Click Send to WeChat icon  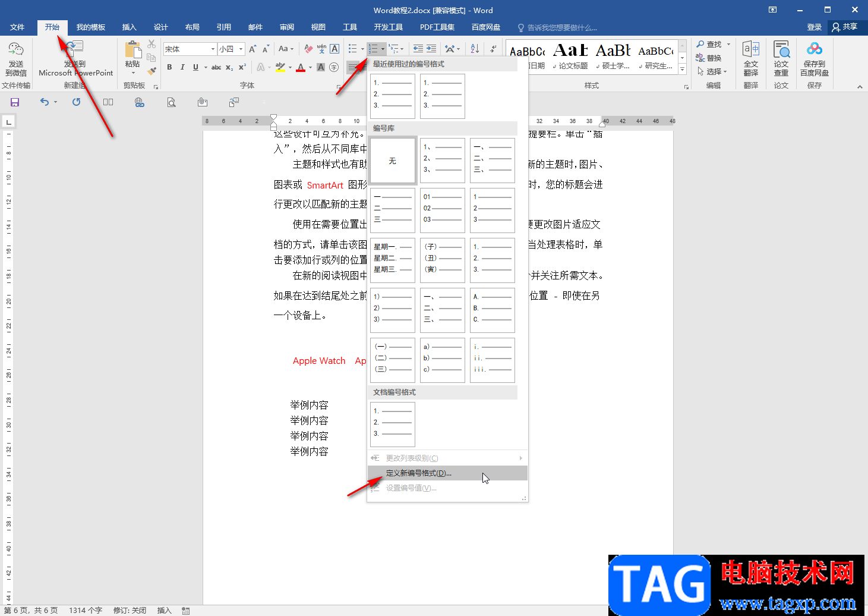coord(16,59)
